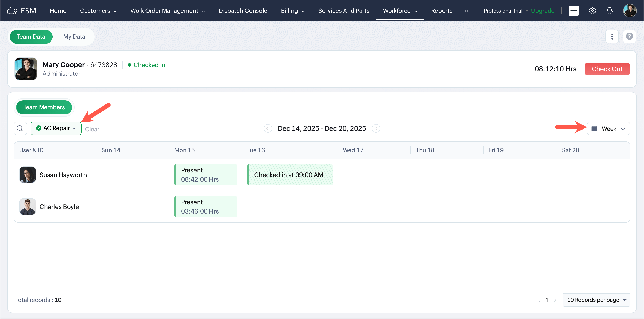
Task: Open the Reports menu item
Action: [442, 10]
